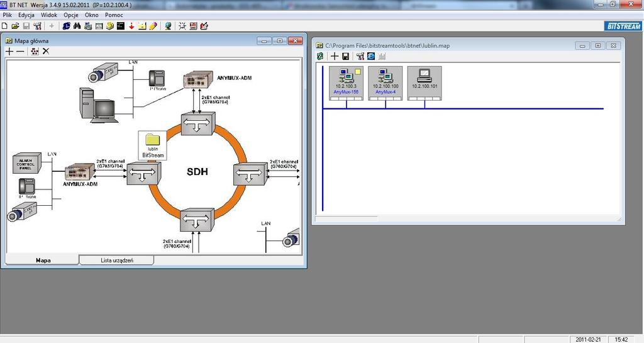
Task: Click the SDH label in ring center
Action: [x=197, y=172]
